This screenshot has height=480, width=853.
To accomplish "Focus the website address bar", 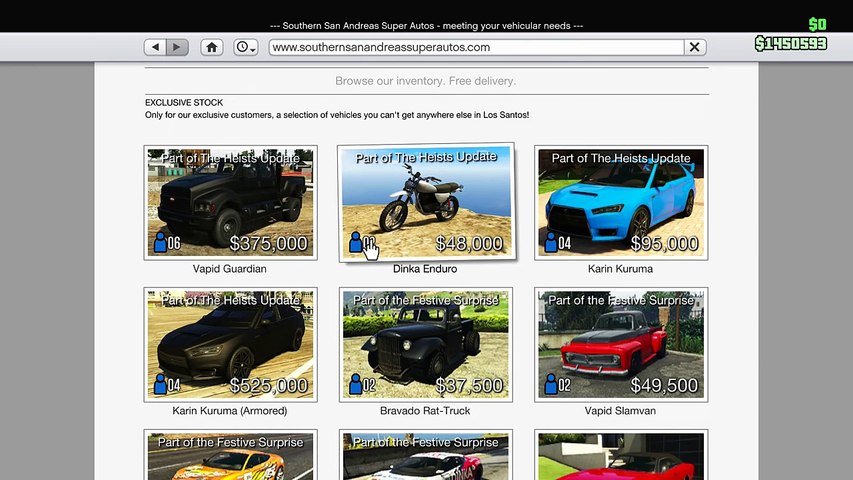I will 477,47.
